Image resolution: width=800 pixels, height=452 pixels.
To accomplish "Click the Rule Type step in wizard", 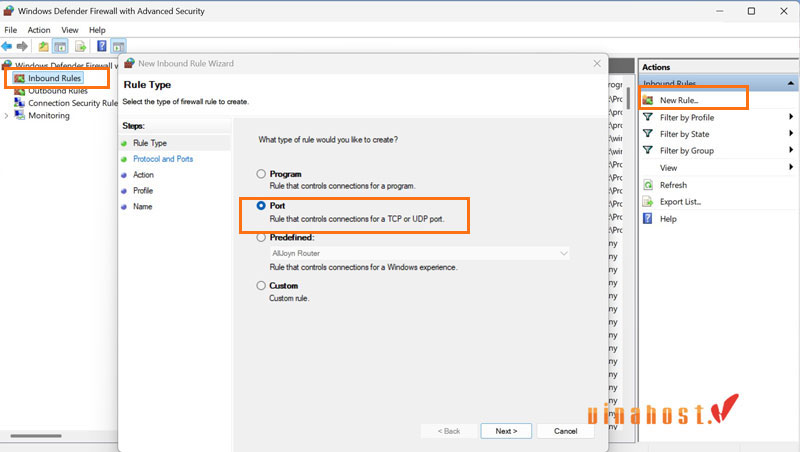I will click(x=150, y=143).
